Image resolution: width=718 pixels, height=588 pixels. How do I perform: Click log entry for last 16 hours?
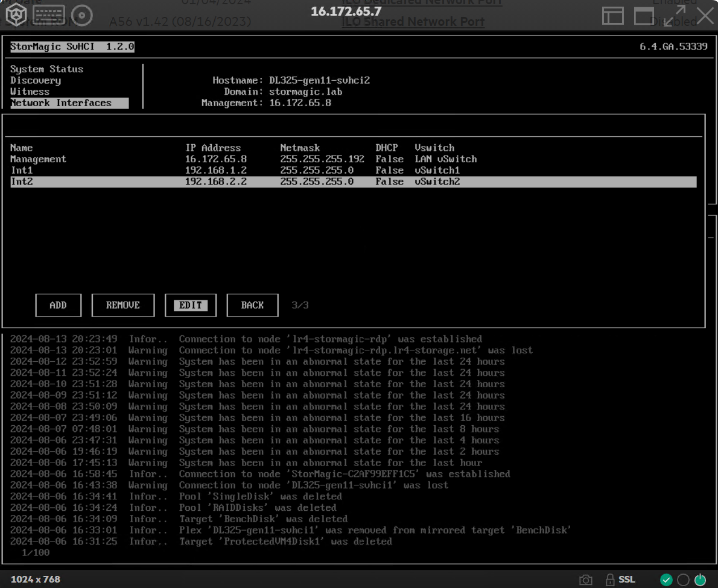tap(258, 418)
